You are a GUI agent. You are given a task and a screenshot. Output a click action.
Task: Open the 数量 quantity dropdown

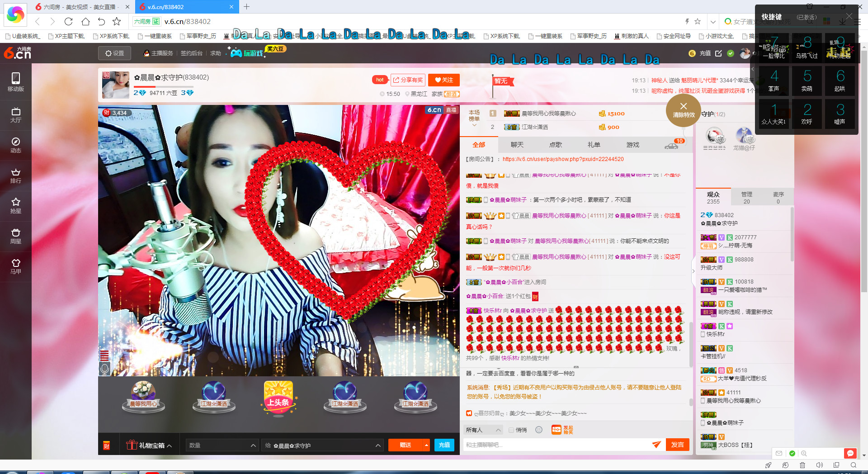222,445
